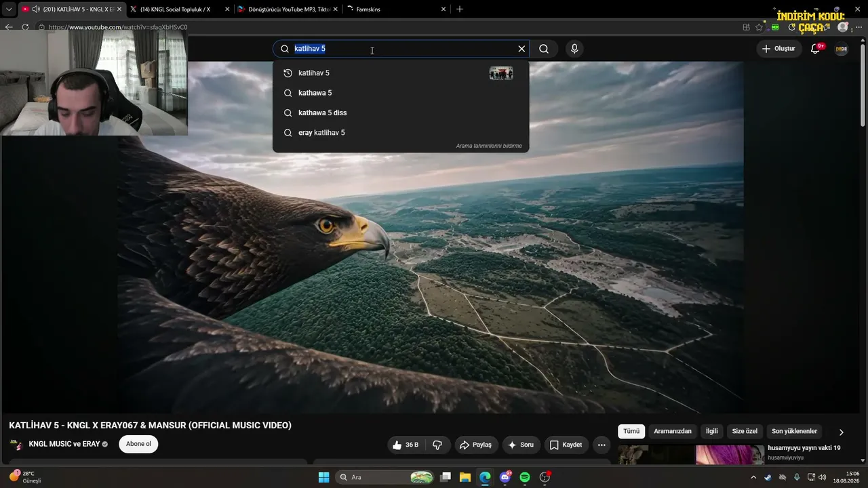Click the Oluştur create button

click(x=778, y=49)
